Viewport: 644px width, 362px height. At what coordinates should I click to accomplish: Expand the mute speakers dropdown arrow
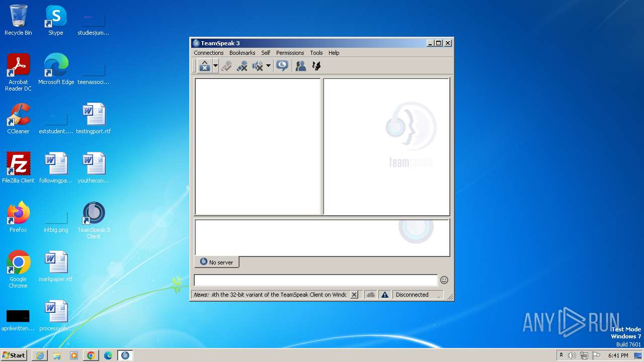point(268,66)
